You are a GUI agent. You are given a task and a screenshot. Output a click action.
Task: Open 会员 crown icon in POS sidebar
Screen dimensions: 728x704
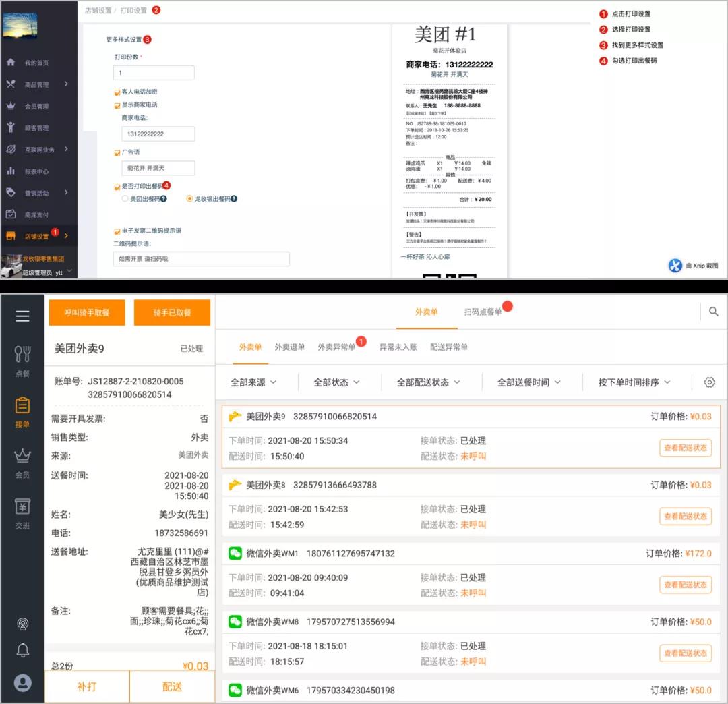tap(22, 456)
